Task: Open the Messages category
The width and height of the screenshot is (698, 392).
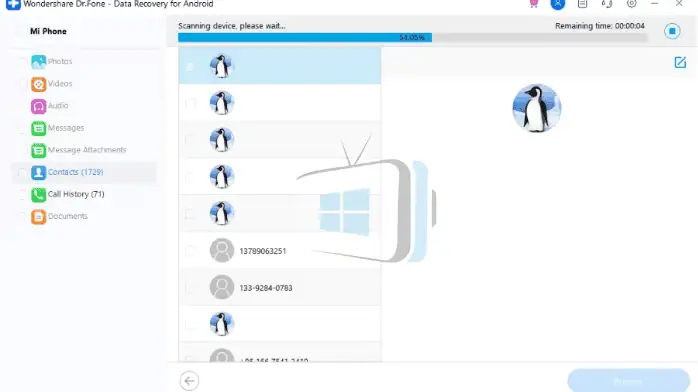Action: [x=66, y=128]
